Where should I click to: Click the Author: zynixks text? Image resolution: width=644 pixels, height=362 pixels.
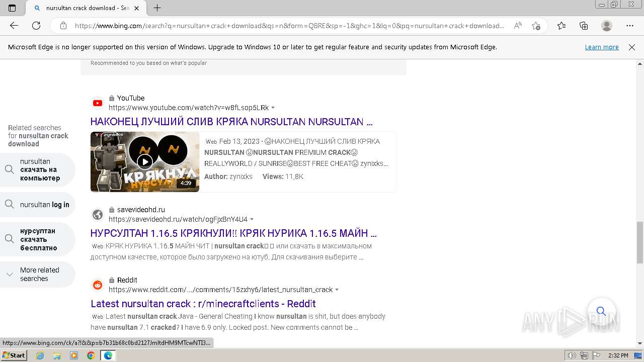pos(228,176)
